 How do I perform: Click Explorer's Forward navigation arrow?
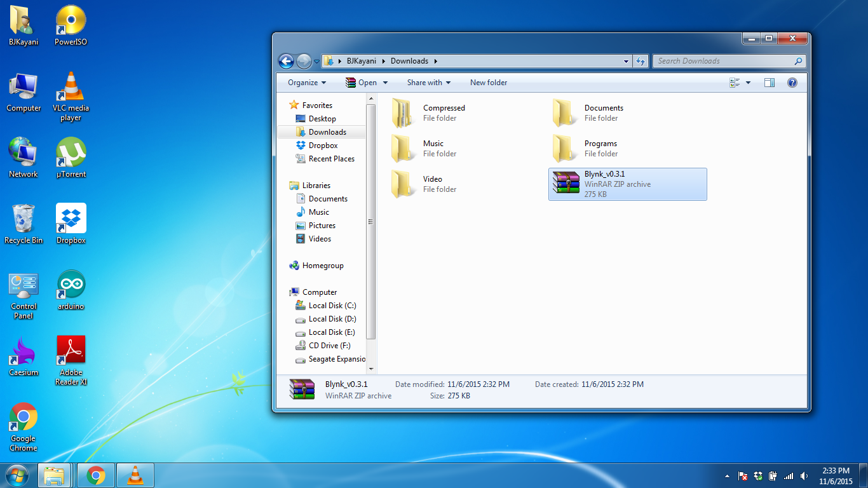(x=304, y=61)
